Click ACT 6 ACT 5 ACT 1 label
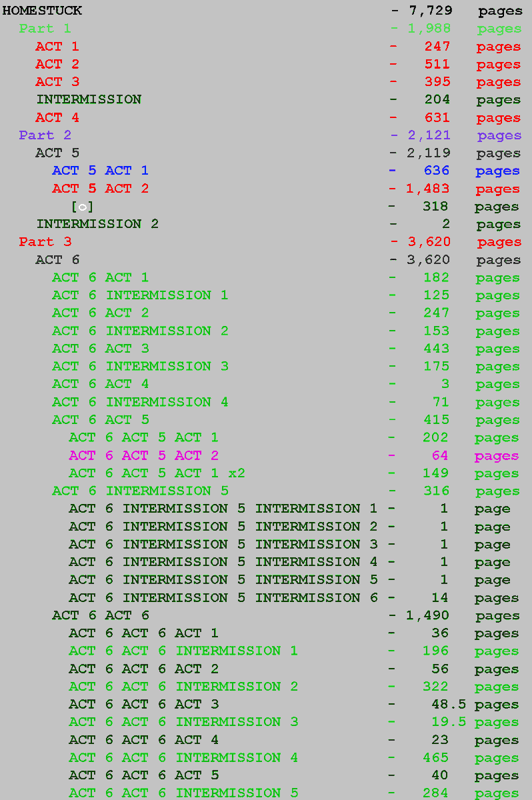 point(143,437)
